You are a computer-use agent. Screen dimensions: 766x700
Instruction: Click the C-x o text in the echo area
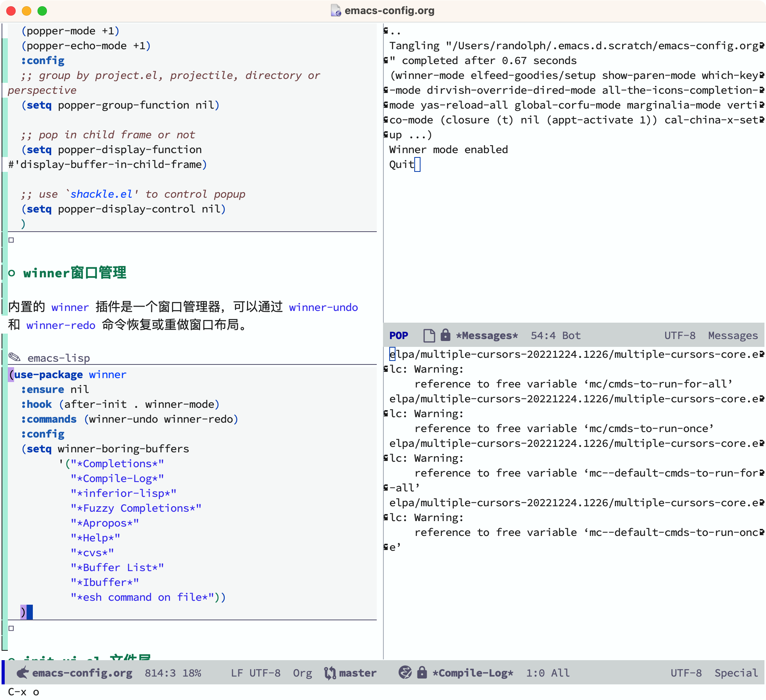click(x=23, y=692)
